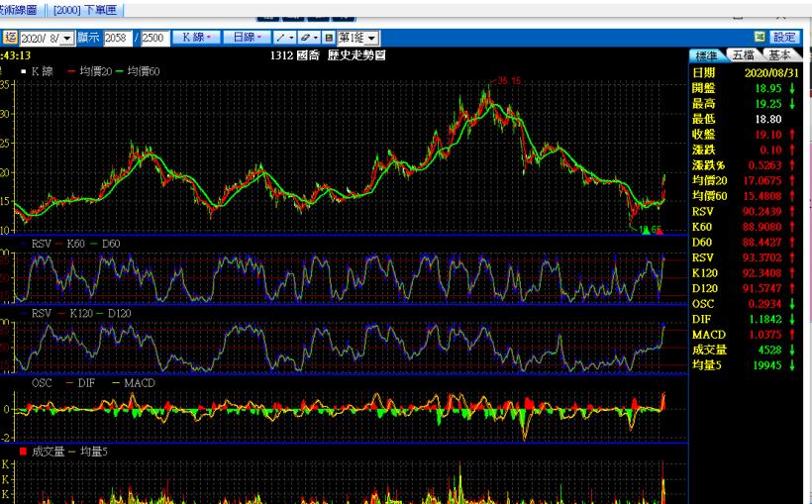This screenshot has width=812, height=504.
Task: Click the white K線 legend marker
Action: (x=23, y=71)
